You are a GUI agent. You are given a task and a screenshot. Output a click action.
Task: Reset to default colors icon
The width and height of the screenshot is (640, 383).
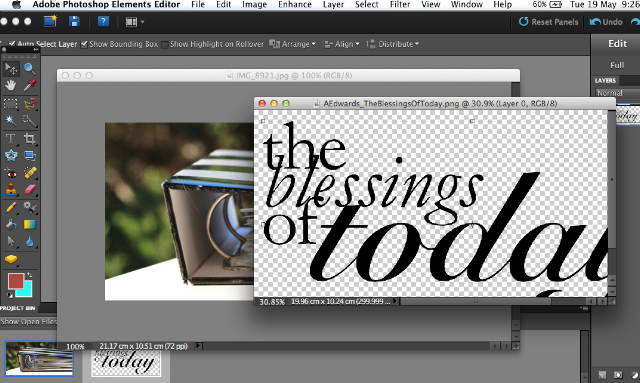tap(9, 295)
